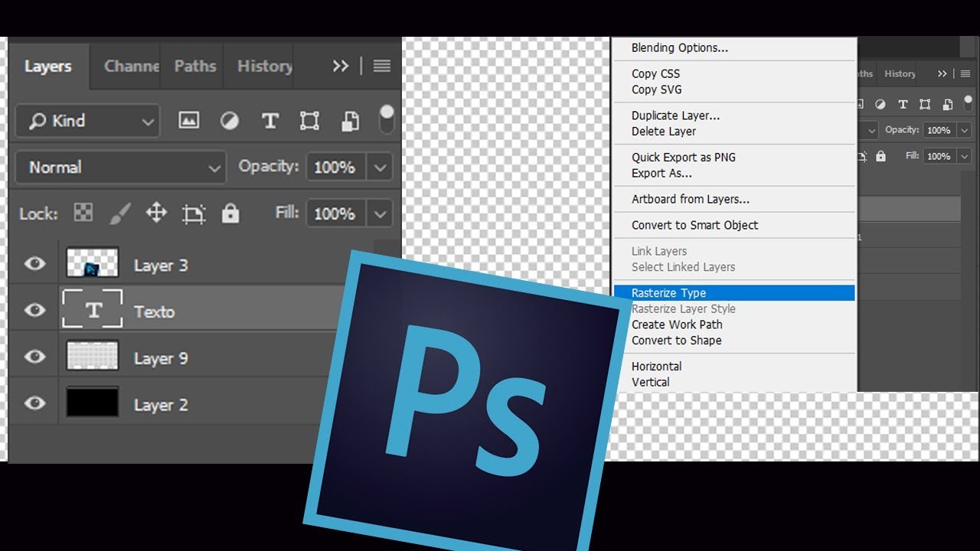
Task: Open Fill dropdown arrow in small right panel
Action: [x=965, y=156]
